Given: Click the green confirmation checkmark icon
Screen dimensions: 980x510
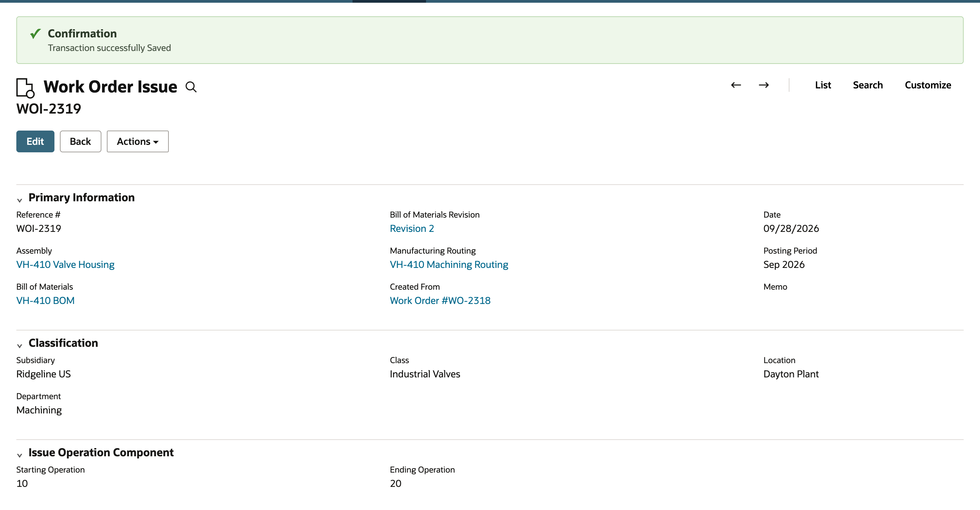Looking at the screenshot, I should [x=35, y=34].
